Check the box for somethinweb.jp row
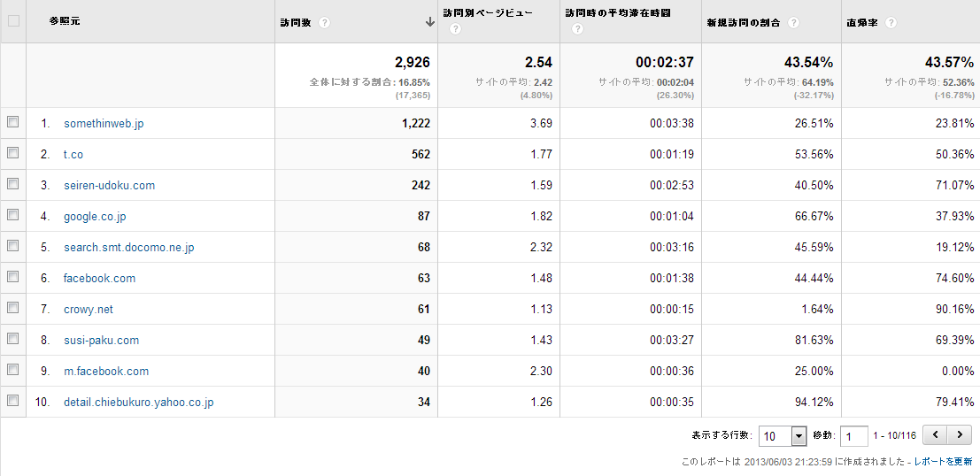Viewport: 980px width, 476px height. click(13, 123)
